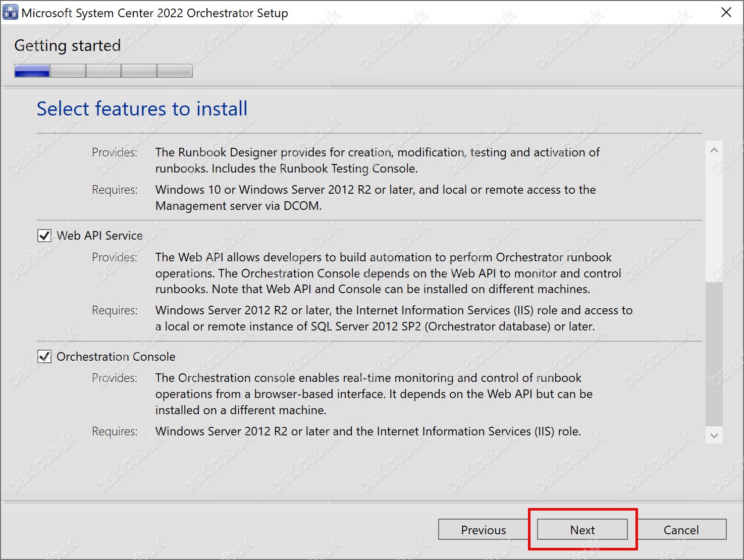744x560 pixels.
Task: Click the Next button
Action: (x=582, y=530)
